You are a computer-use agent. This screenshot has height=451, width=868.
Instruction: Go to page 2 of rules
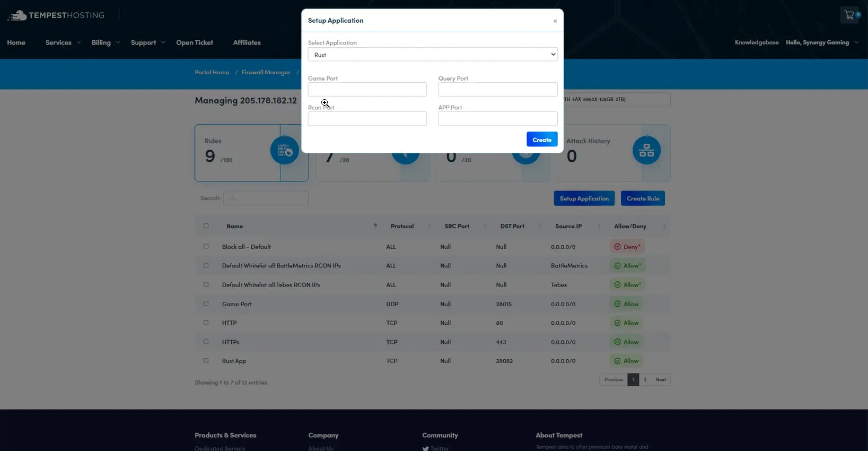(x=645, y=379)
